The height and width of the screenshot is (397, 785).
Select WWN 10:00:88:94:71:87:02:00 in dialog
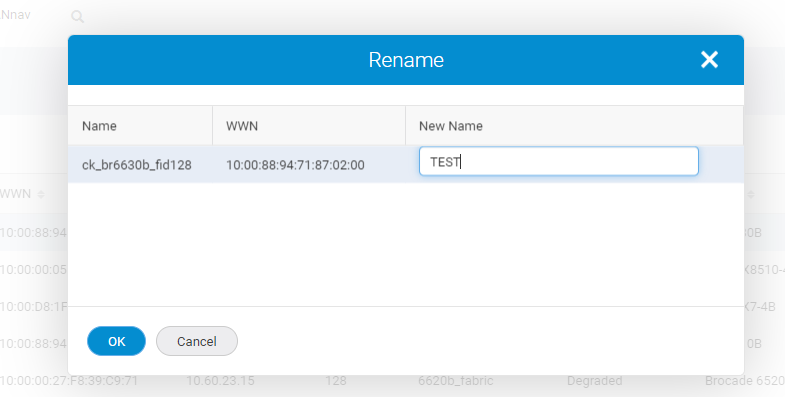coord(295,165)
